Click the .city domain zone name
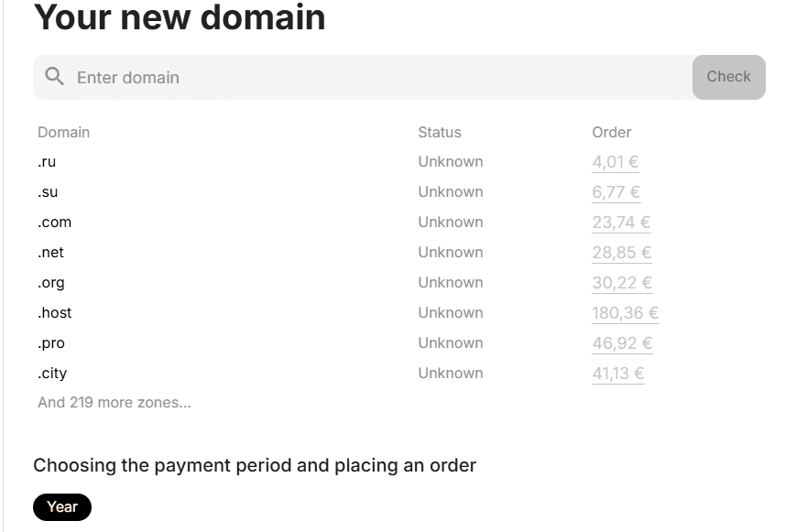This screenshot has width=807, height=532. (52, 374)
